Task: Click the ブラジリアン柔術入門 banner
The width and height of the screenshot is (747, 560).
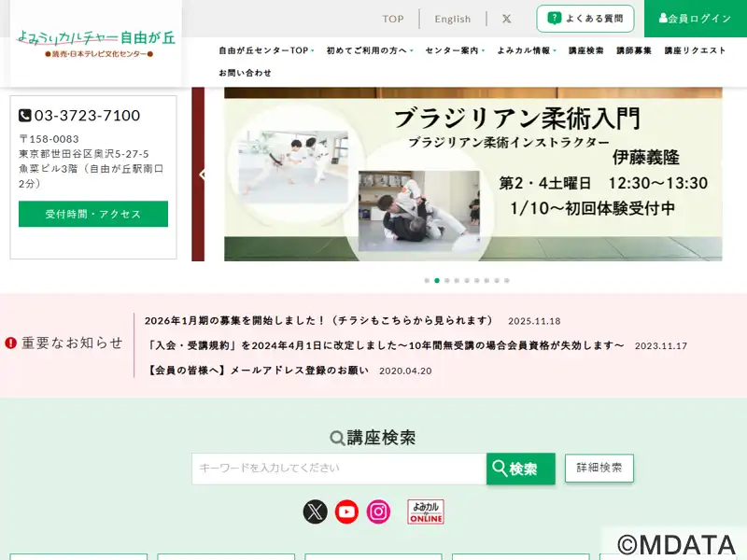Action: click(x=473, y=175)
